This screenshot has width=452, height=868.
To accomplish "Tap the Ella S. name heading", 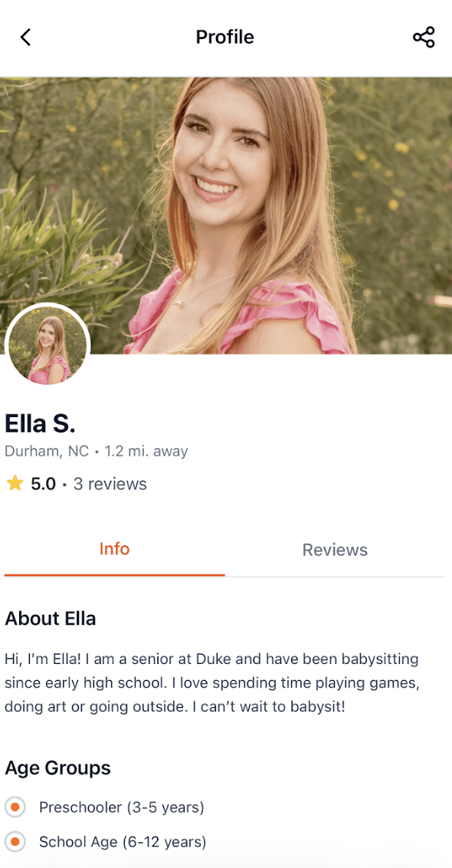I will 40,423.
